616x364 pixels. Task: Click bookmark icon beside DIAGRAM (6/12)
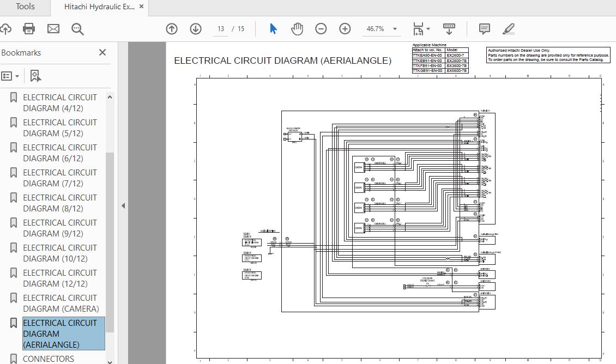click(14, 148)
